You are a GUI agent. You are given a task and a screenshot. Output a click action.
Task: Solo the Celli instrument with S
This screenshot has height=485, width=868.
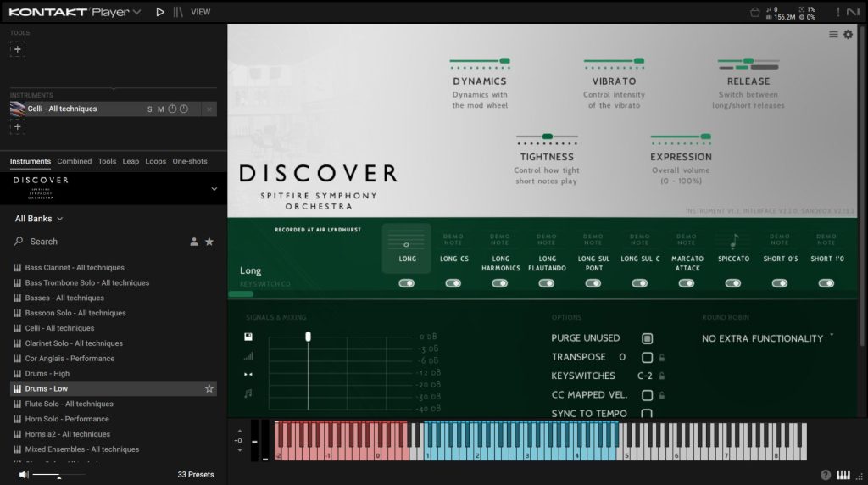pyautogui.click(x=149, y=109)
